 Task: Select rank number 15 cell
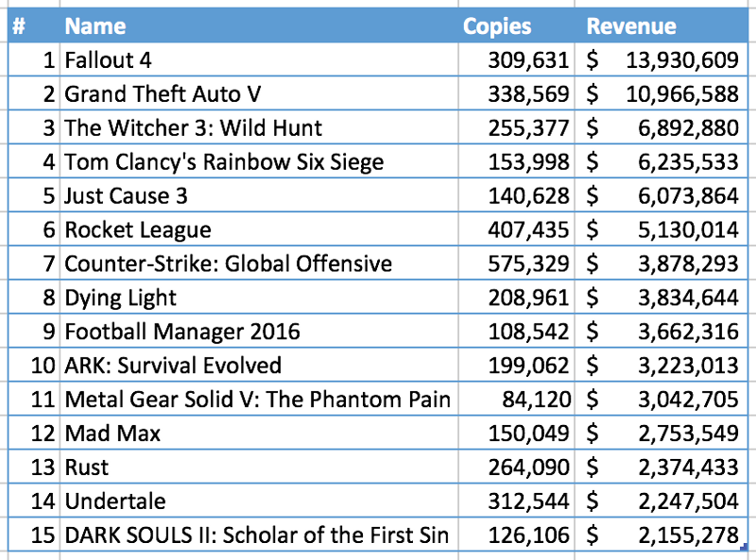coord(34,535)
